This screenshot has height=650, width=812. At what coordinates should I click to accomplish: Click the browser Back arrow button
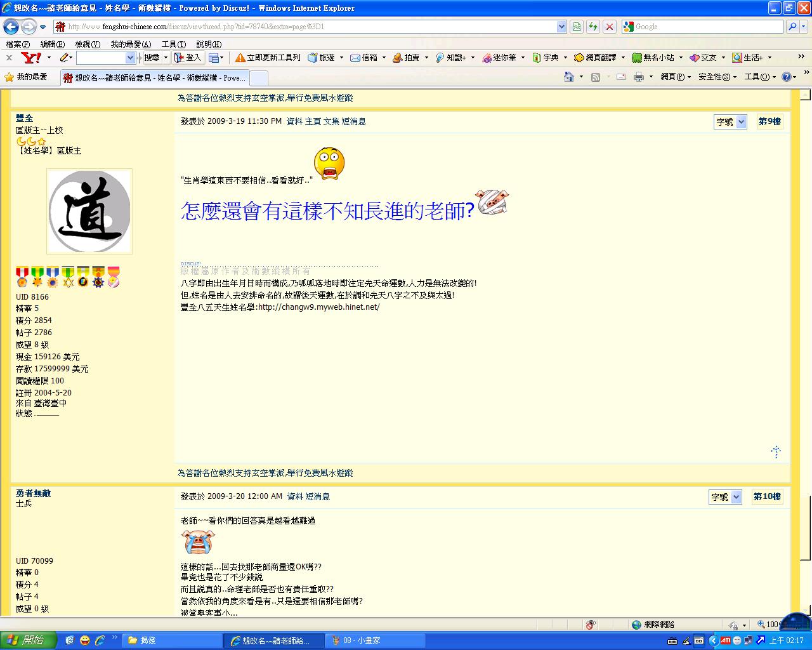11,27
